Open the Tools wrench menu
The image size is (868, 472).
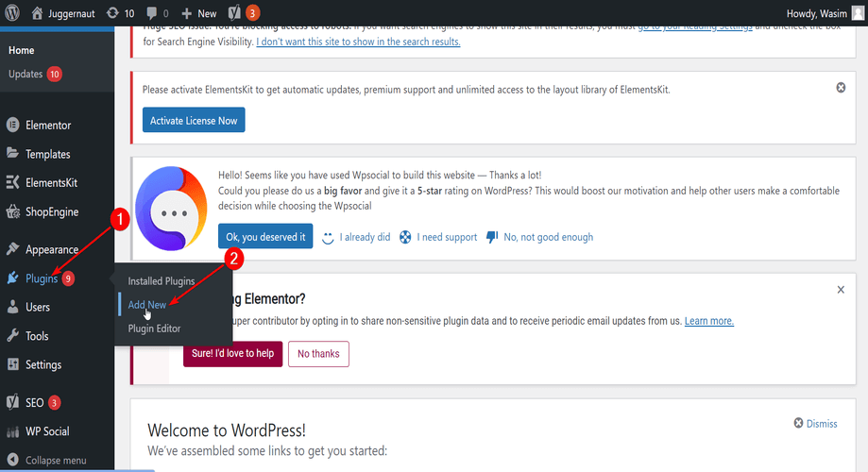click(37, 336)
